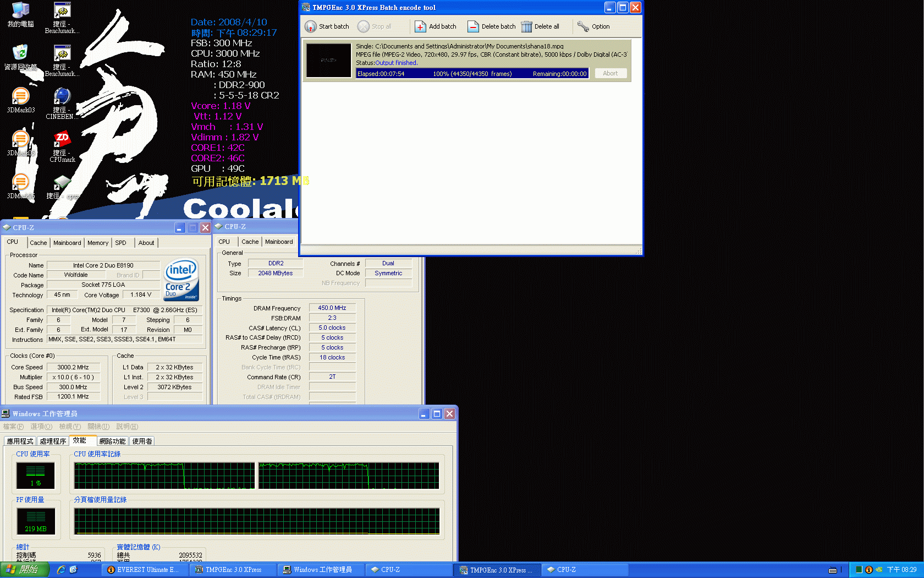Click the Start batch icon
The image size is (924, 578).
[x=311, y=26]
